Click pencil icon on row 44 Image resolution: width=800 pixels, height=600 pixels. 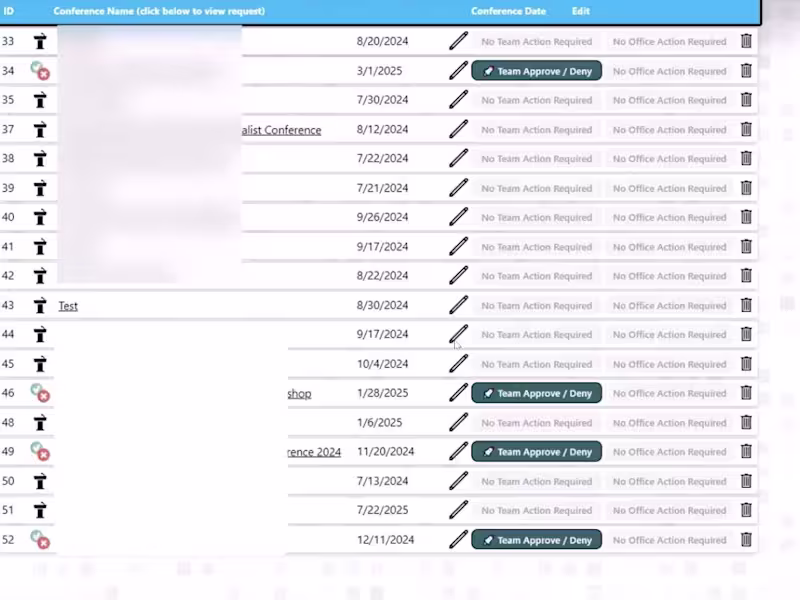pyautogui.click(x=458, y=334)
